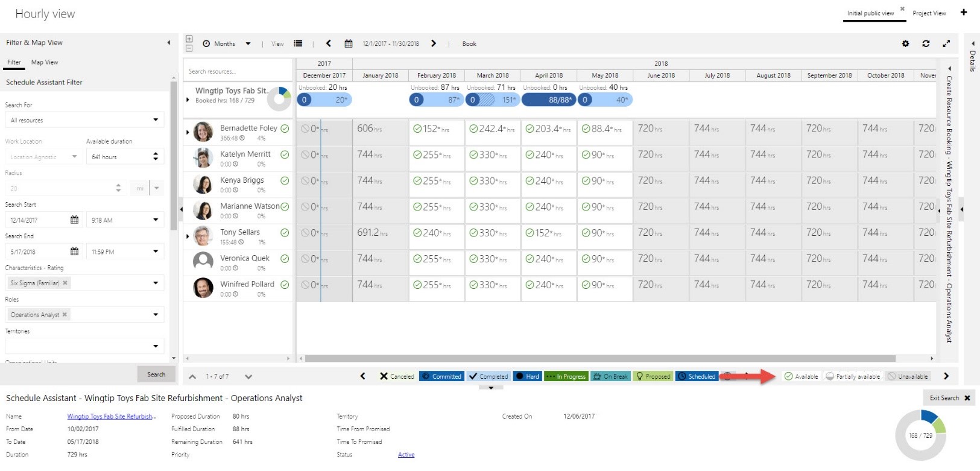Enter full screen with the expand arrows icon
Viewport: 980px width, 471px height.
[x=946, y=43]
